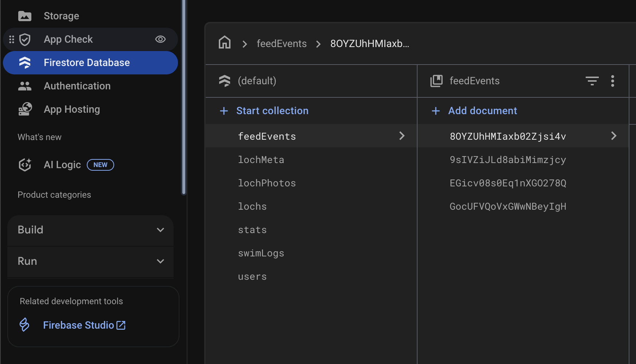The height and width of the screenshot is (364, 636).
Task: Click the App Check shield icon
Action: pyautogui.click(x=25, y=39)
